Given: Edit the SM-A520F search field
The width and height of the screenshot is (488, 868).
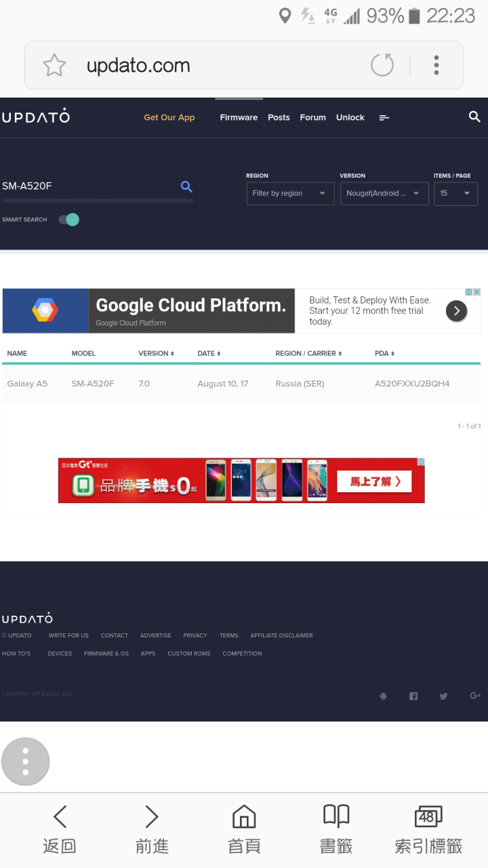Looking at the screenshot, I should pos(88,186).
